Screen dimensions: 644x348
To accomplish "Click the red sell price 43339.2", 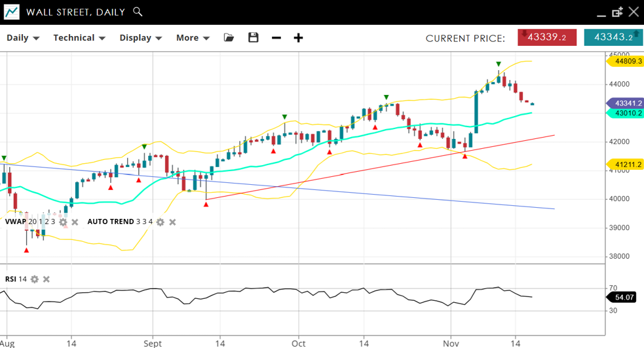I will [x=547, y=37].
